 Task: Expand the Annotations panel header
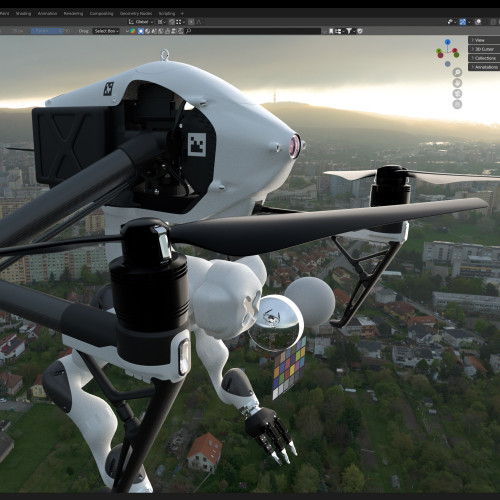coord(484,67)
